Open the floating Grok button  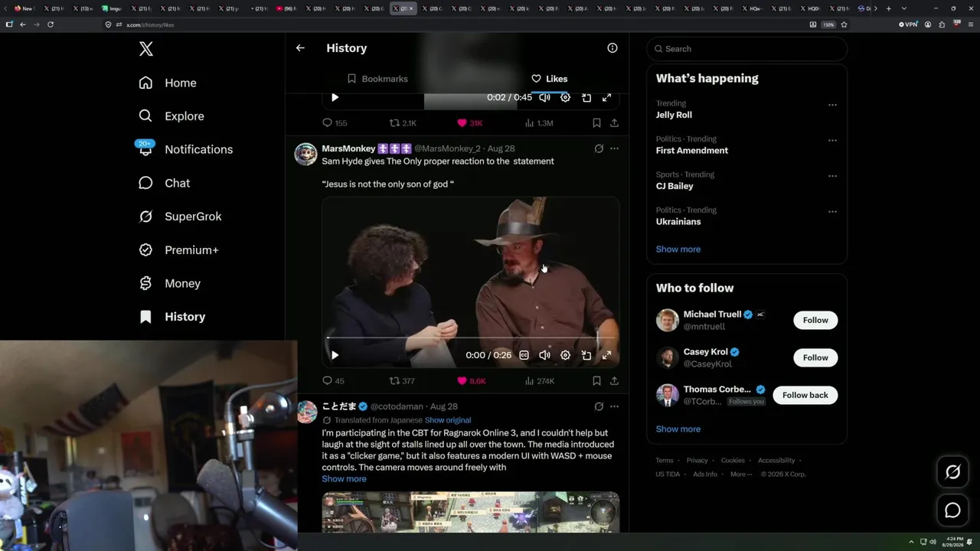[952, 472]
